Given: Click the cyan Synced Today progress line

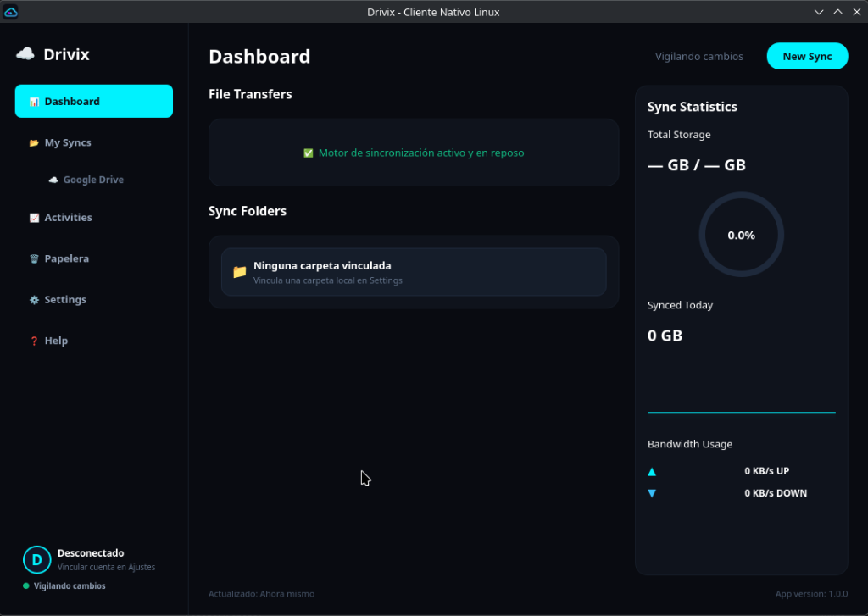Looking at the screenshot, I should click(741, 413).
